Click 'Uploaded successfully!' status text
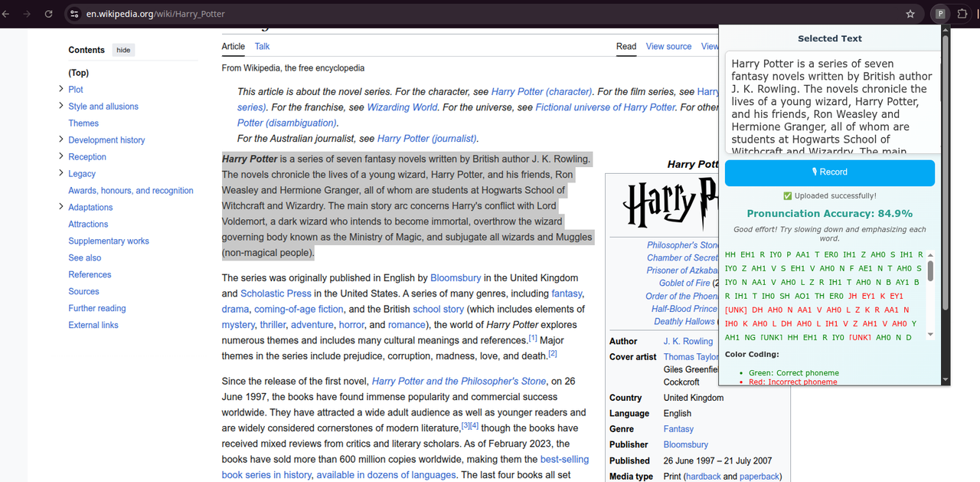Screen dimensions: 980x482 coord(830,196)
